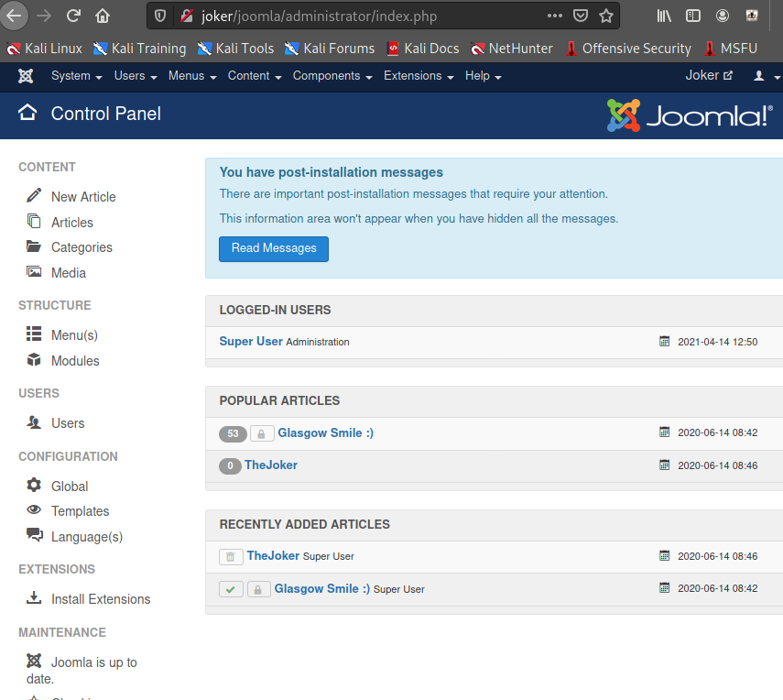The image size is (783, 700).
Task: Click the Modules cube icon
Action: point(34,359)
